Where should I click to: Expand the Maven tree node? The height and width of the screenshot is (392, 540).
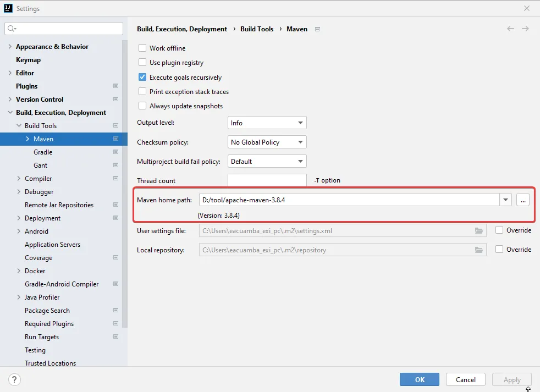(27, 139)
